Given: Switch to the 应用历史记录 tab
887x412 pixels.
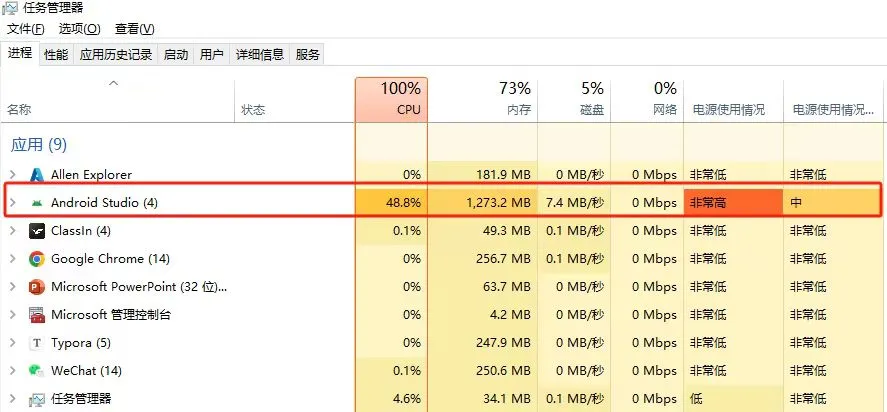Looking at the screenshot, I should (x=116, y=54).
